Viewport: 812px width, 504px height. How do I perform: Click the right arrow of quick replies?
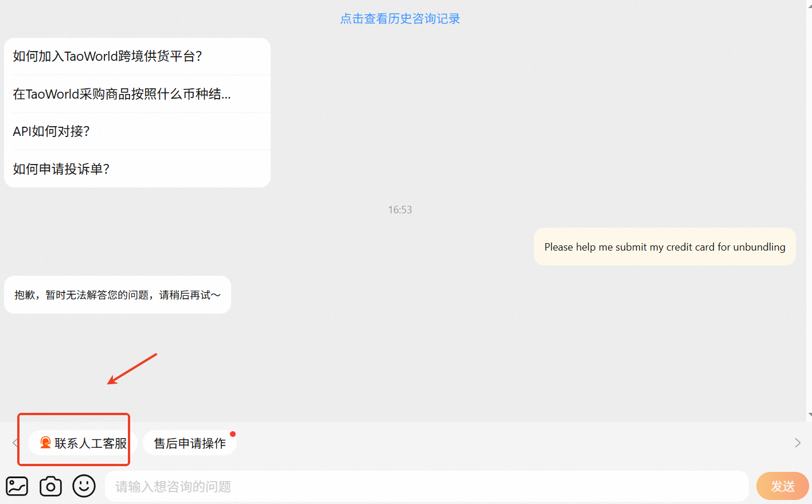point(798,443)
